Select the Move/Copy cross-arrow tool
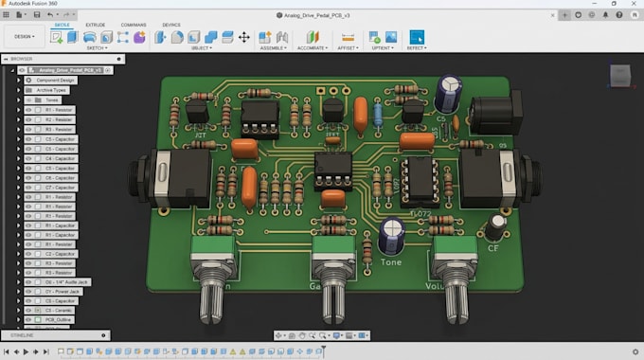The image size is (644, 360). (x=244, y=37)
